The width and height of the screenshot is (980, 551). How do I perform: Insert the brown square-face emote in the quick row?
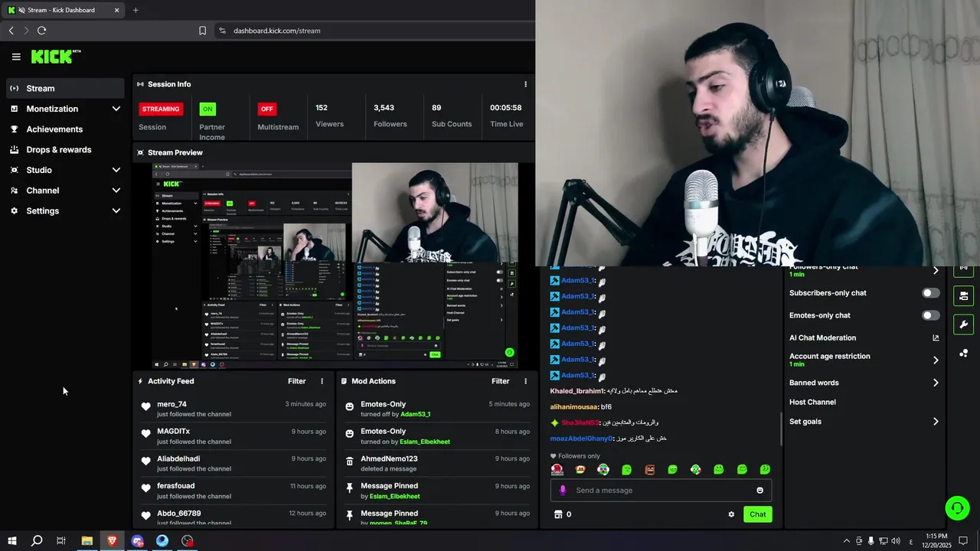[x=649, y=469]
